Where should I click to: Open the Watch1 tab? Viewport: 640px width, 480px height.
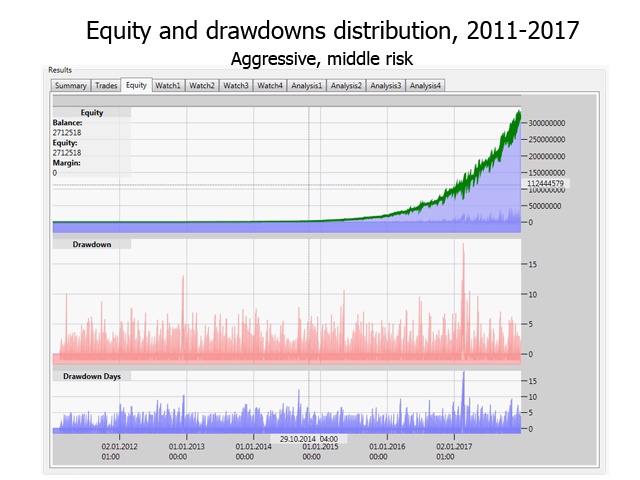tap(168, 86)
